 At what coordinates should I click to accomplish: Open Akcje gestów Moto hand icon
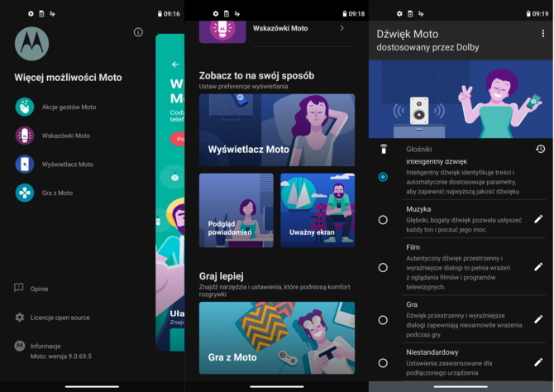tap(24, 107)
